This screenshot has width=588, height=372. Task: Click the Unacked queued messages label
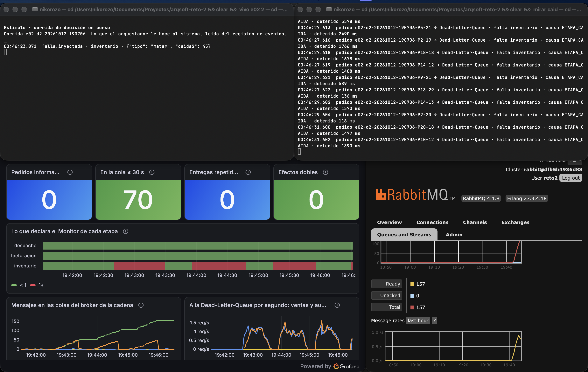pos(387,296)
